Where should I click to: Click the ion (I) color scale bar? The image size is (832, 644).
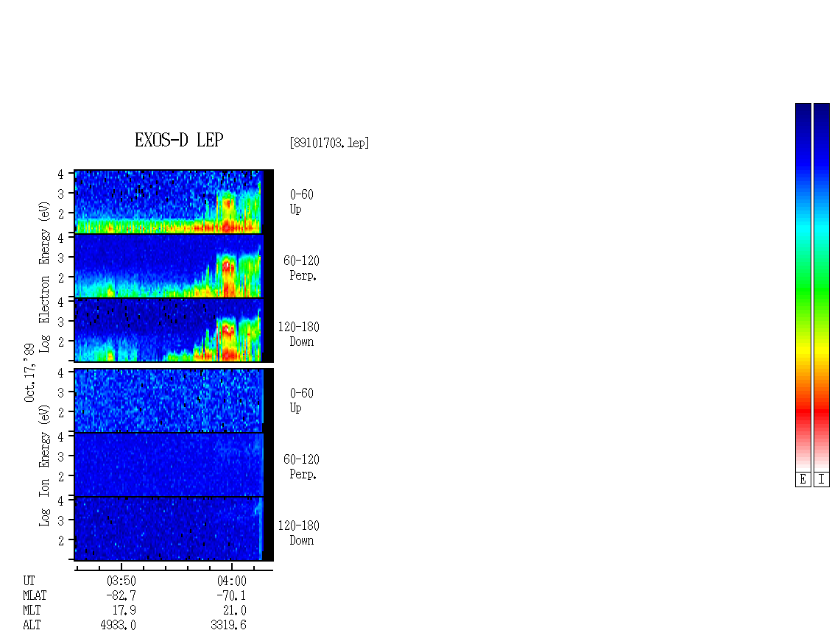(x=822, y=287)
